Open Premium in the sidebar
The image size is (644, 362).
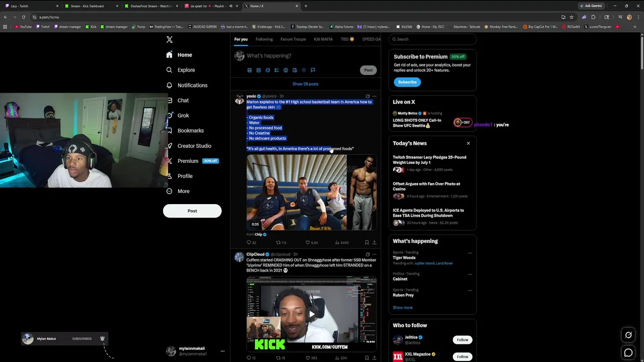[x=192, y=161]
